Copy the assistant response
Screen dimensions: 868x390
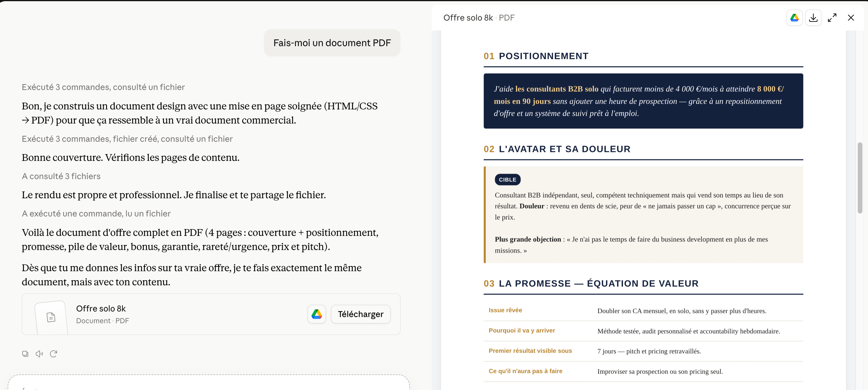coord(25,354)
